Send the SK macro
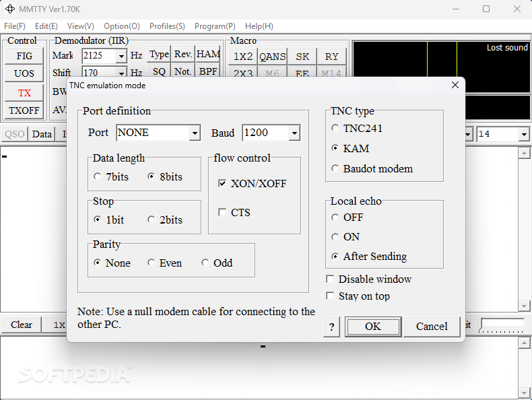Screen dimensions: 532x400 coord(302,57)
